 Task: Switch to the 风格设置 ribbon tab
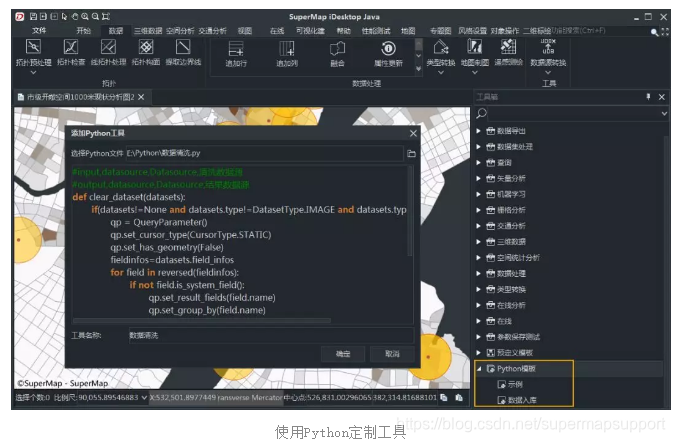472,31
